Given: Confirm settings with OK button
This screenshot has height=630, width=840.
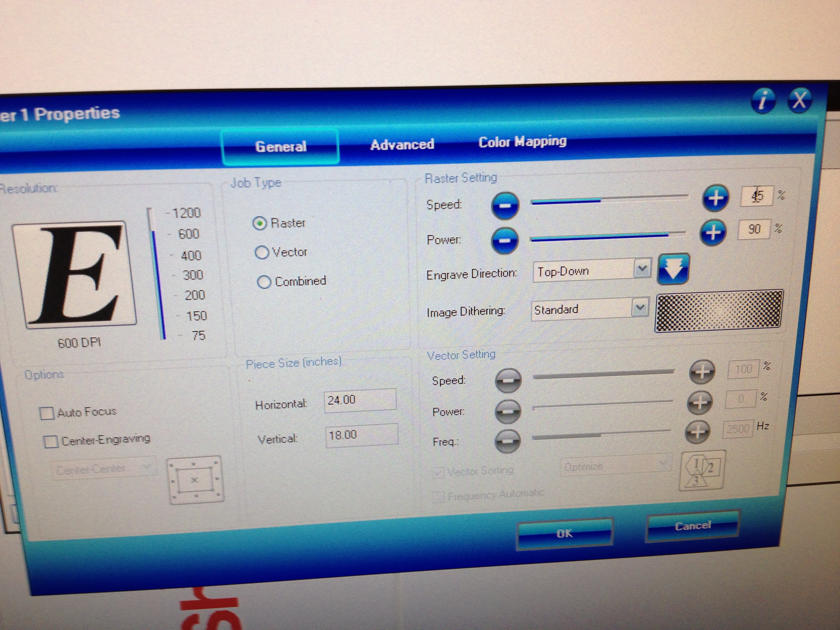Looking at the screenshot, I should (565, 533).
